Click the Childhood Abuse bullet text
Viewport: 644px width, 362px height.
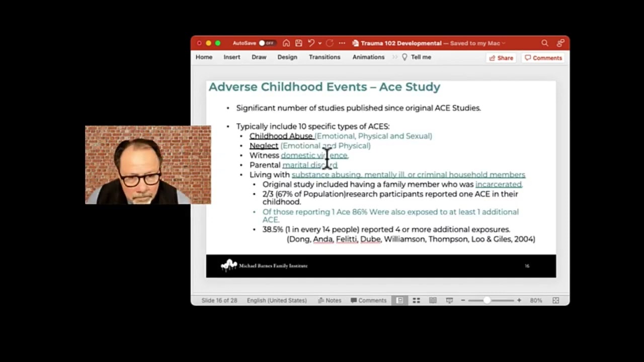tap(281, 136)
